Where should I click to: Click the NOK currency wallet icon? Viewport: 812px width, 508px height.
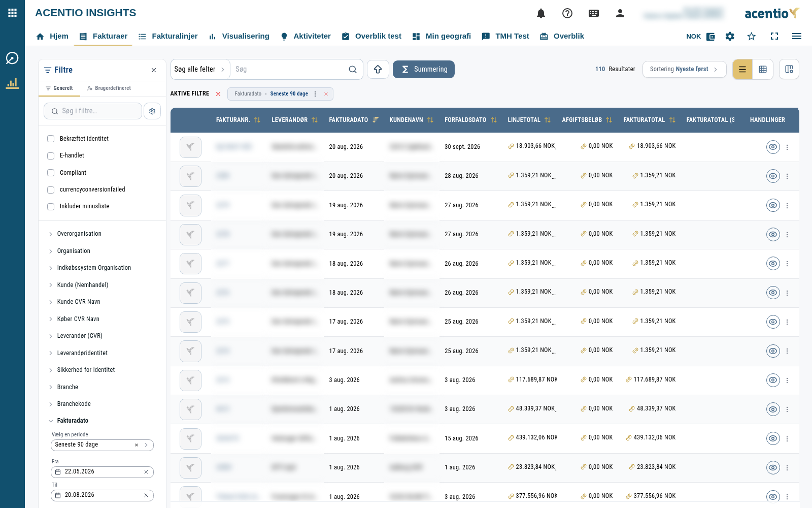(x=710, y=37)
